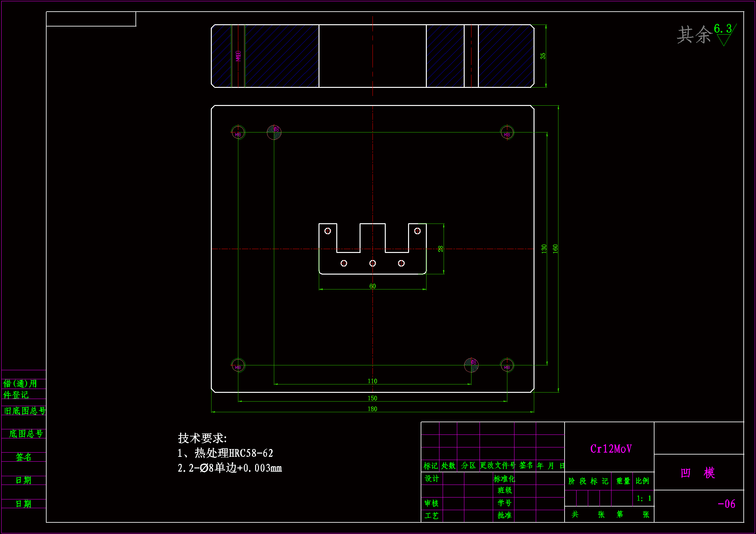Select the 其余 text beside roughness symbol
756x534 pixels.
coord(694,35)
